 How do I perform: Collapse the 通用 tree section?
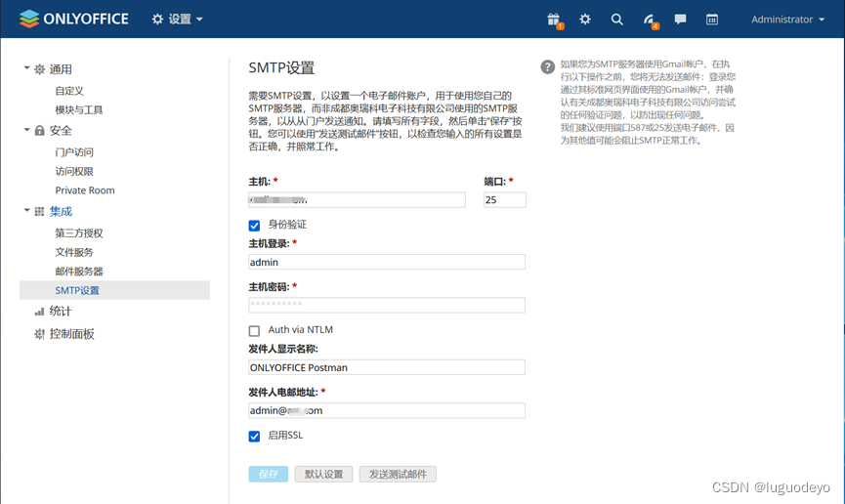click(26, 68)
